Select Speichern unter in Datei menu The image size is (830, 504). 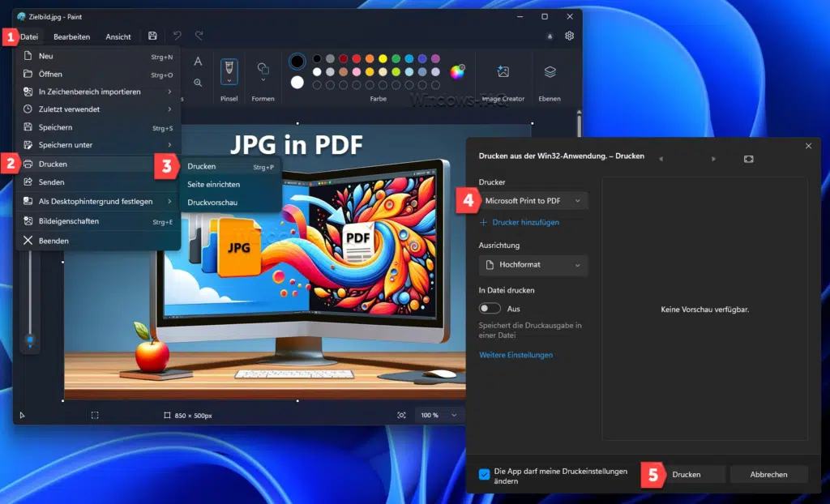tap(66, 145)
